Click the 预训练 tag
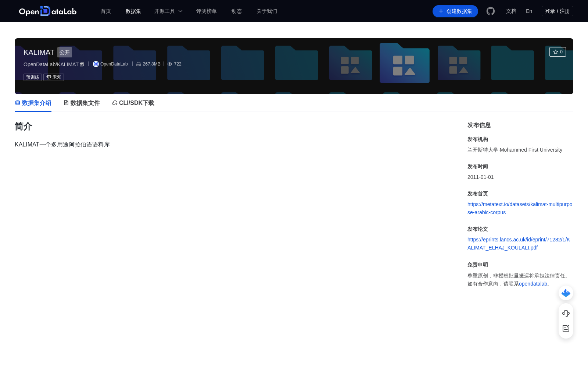 tap(33, 77)
